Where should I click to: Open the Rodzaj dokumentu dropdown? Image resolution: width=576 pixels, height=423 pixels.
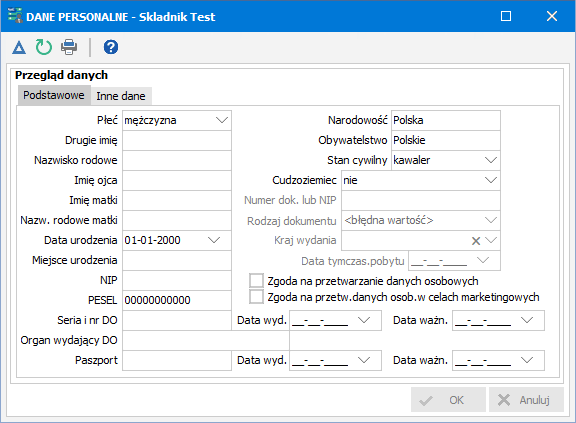point(491,220)
